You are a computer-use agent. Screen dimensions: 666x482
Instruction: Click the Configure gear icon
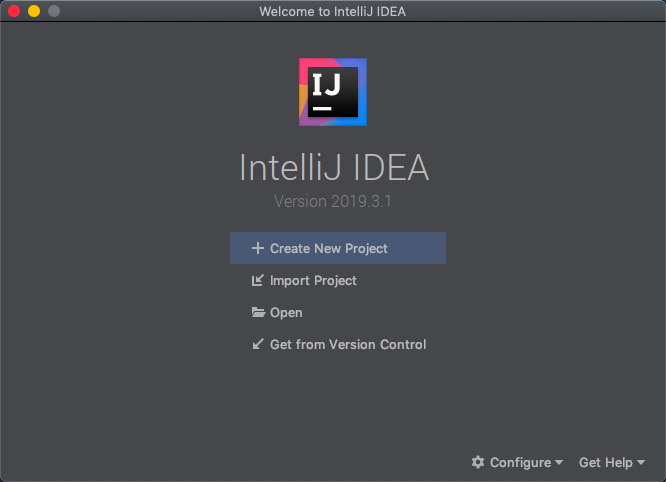(x=478, y=462)
